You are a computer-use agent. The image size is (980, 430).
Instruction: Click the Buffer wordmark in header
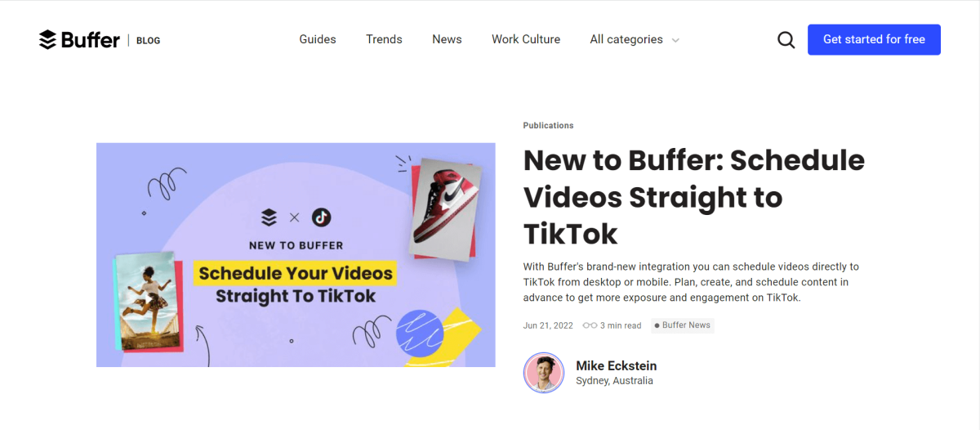[91, 39]
